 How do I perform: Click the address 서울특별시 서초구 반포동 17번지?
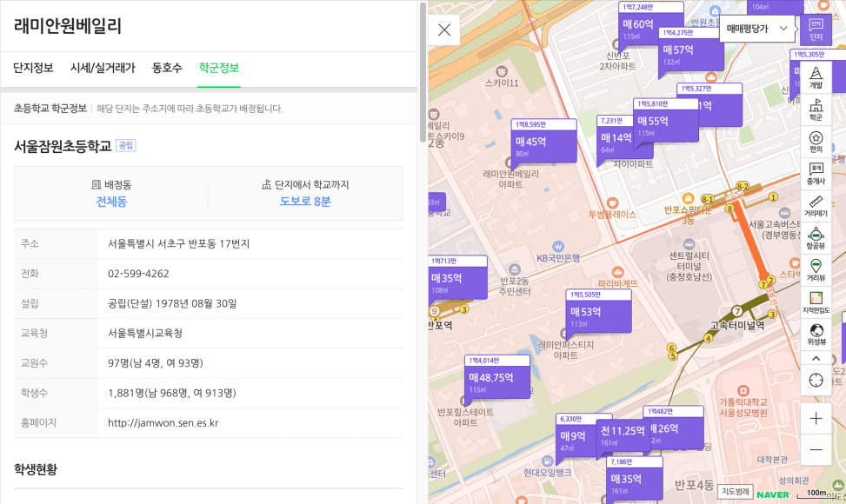tap(178, 244)
